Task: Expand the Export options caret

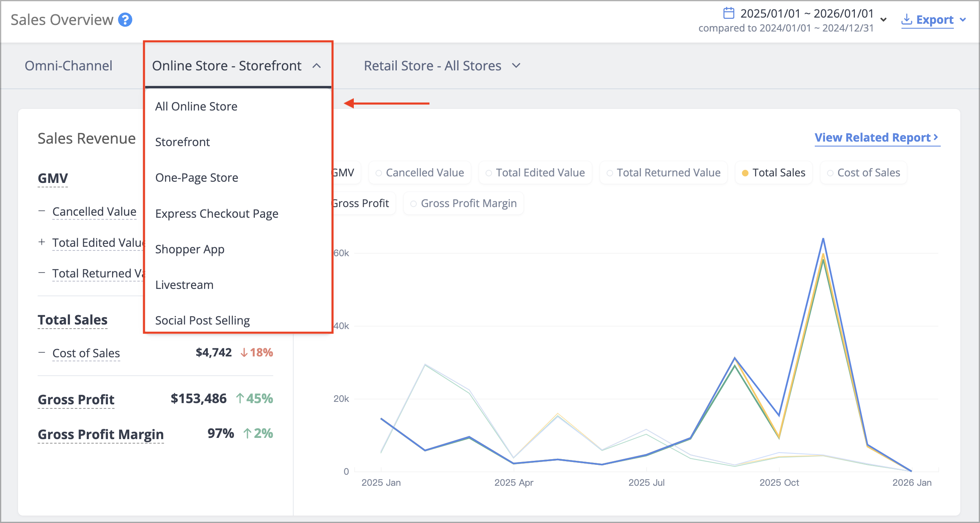Action: 963,20
